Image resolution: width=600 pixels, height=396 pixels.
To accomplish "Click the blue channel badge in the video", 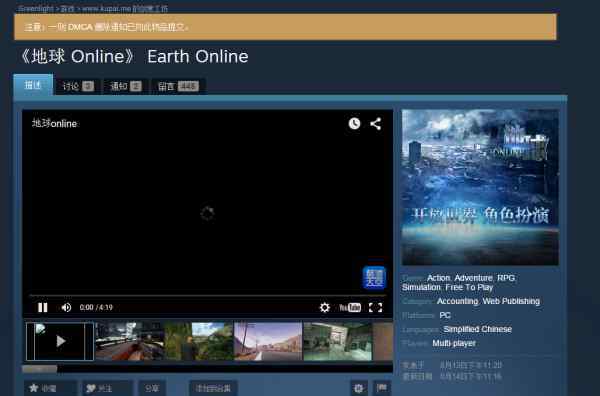I will click(374, 277).
